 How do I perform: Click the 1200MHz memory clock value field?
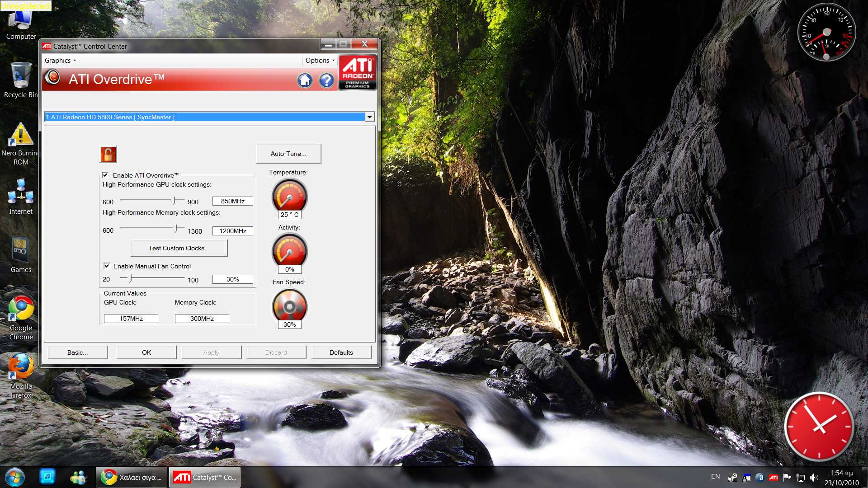tap(233, 231)
